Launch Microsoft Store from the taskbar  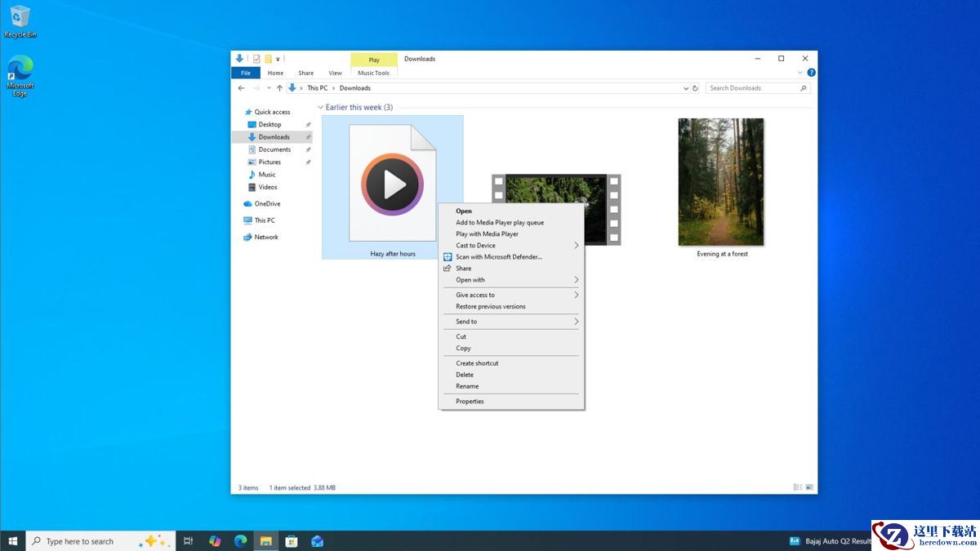point(292,541)
